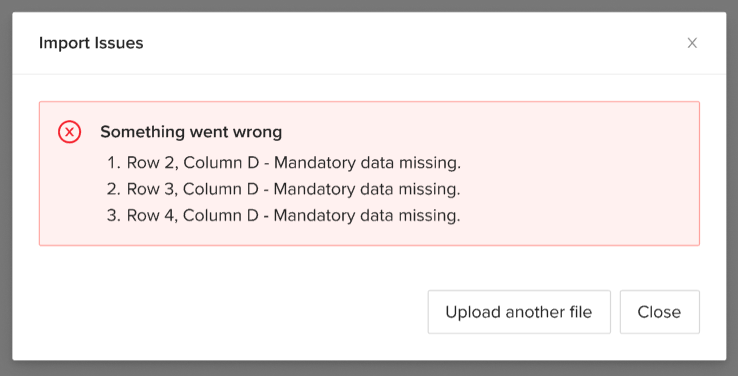
Task: Close the Import Issues dialog via Close button
Action: click(659, 312)
